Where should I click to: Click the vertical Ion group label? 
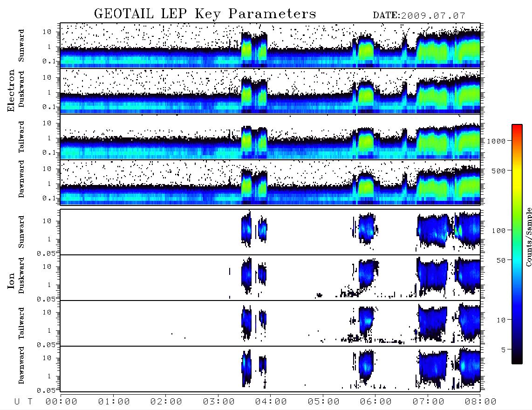click(11, 280)
